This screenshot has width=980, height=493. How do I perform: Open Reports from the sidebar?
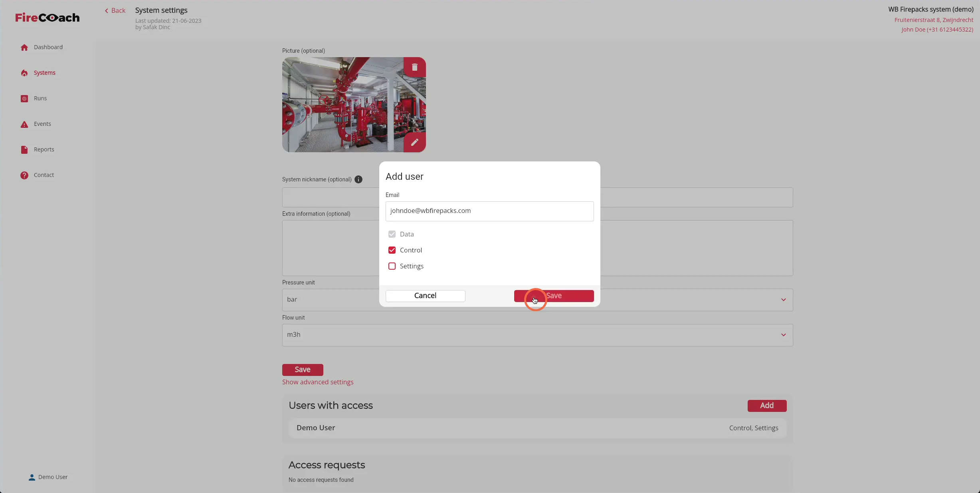(44, 149)
